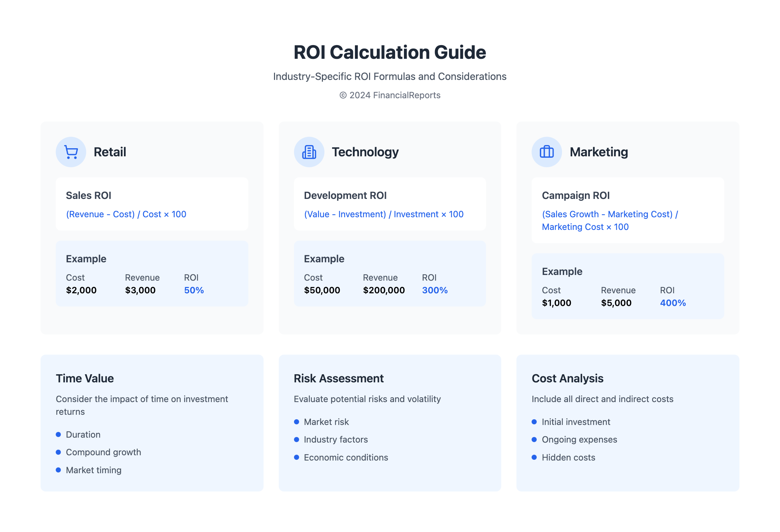Click the Hidden costs bullet dot

tap(534, 457)
